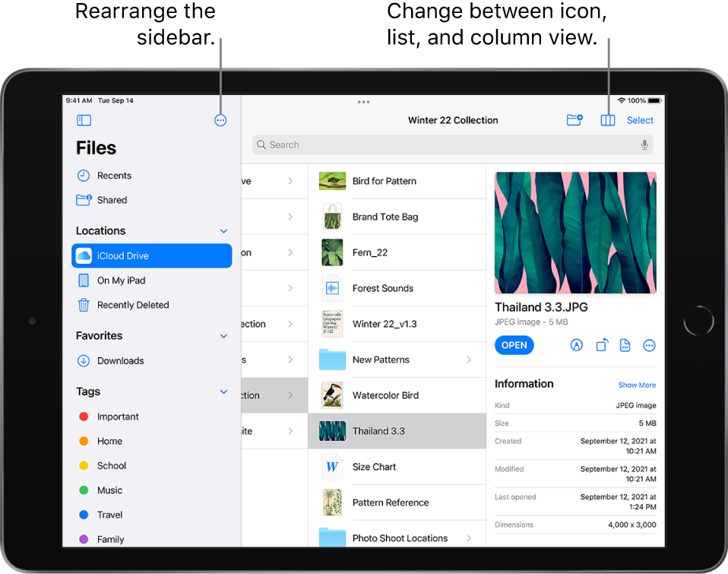Rotate Thailand 3.3.JPG with the rotate icon
Image resolution: width=728 pixels, height=574 pixels.
pyautogui.click(x=601, y=345)
